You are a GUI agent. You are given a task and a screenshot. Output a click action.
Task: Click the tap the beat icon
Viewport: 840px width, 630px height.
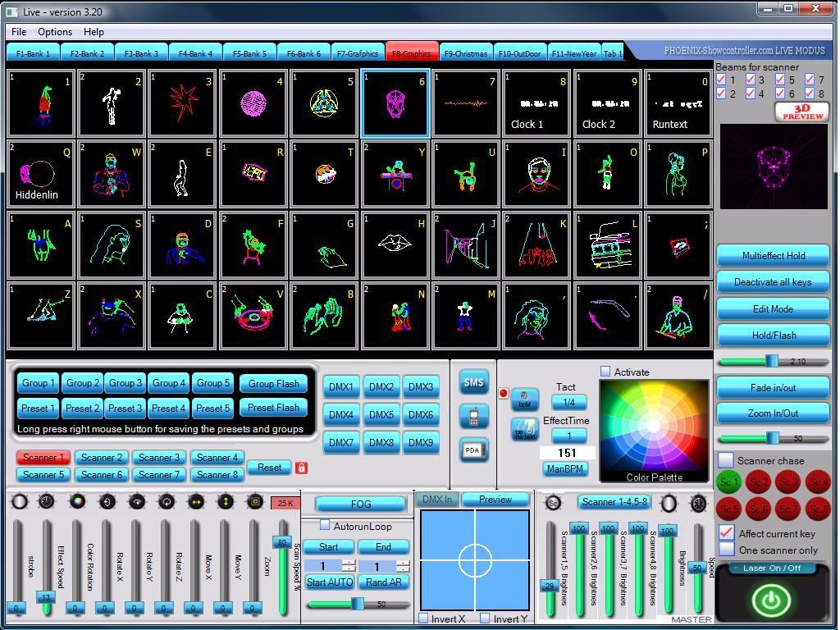[524, 430]
